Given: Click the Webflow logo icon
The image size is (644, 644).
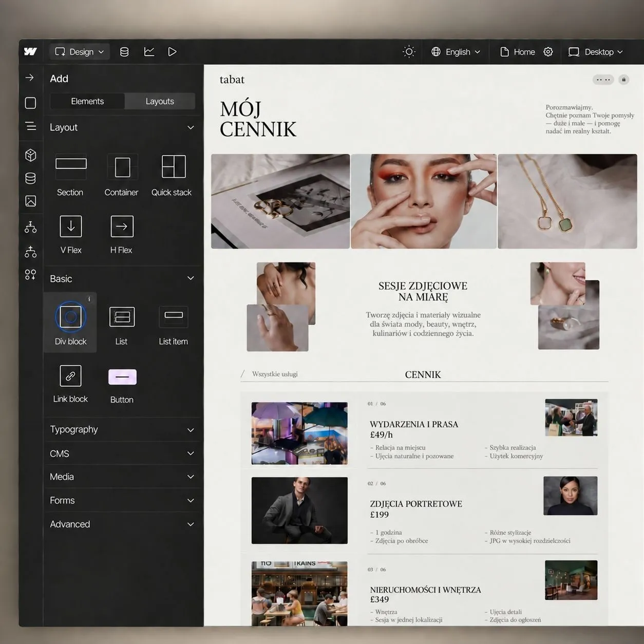Looking at the screenshot, I should (x=30, y=51).
